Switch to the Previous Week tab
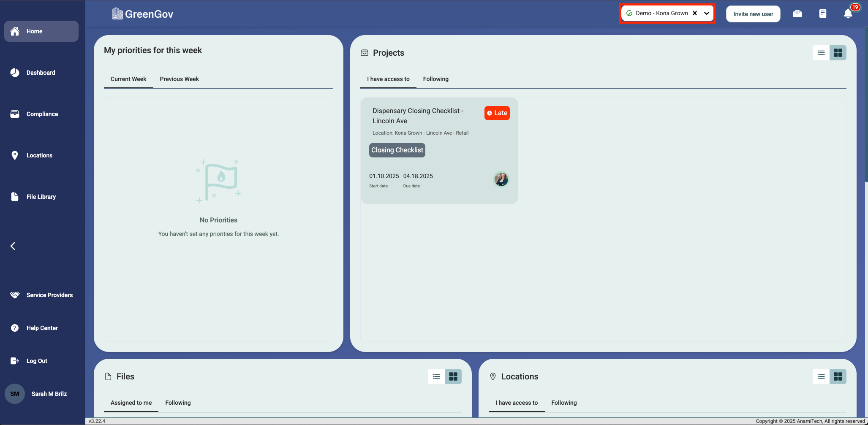Image resolution: width=868 pixels, height=425 pixels. (x=179, y=79)
